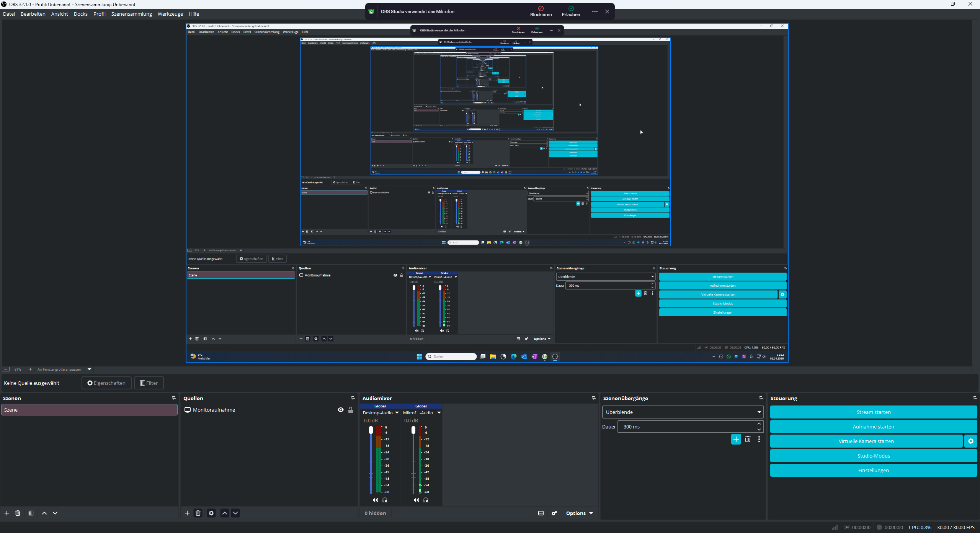Float the Audiomixer dock
980x533 pixels.
click(594, 398)
